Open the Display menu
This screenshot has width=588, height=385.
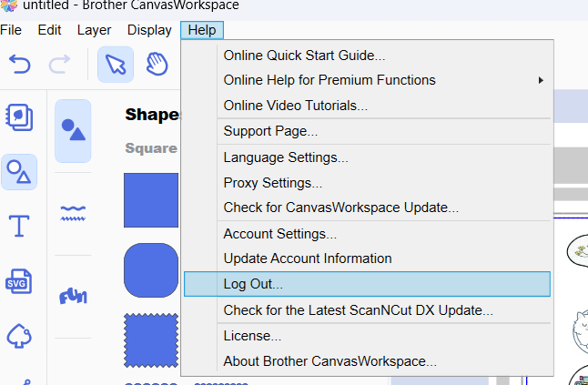tap(149, 30)
